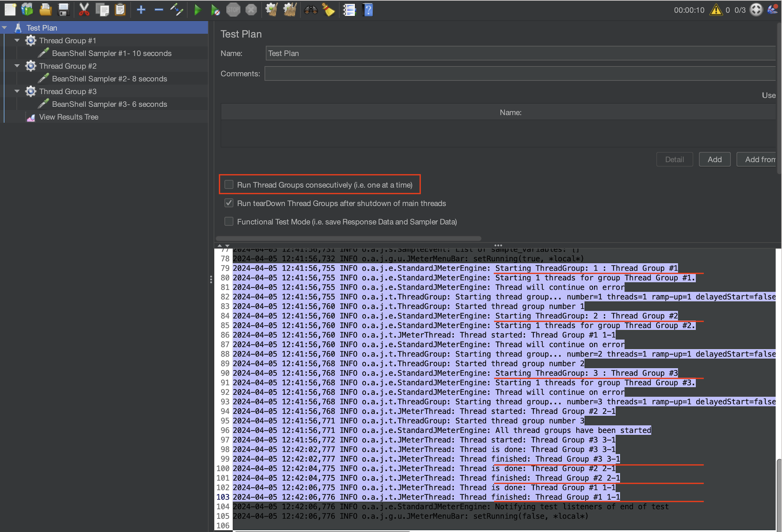Screen dimensions: 782x532
Task: Click the Search binoculars icon
Action: click(x=310, y=10)
